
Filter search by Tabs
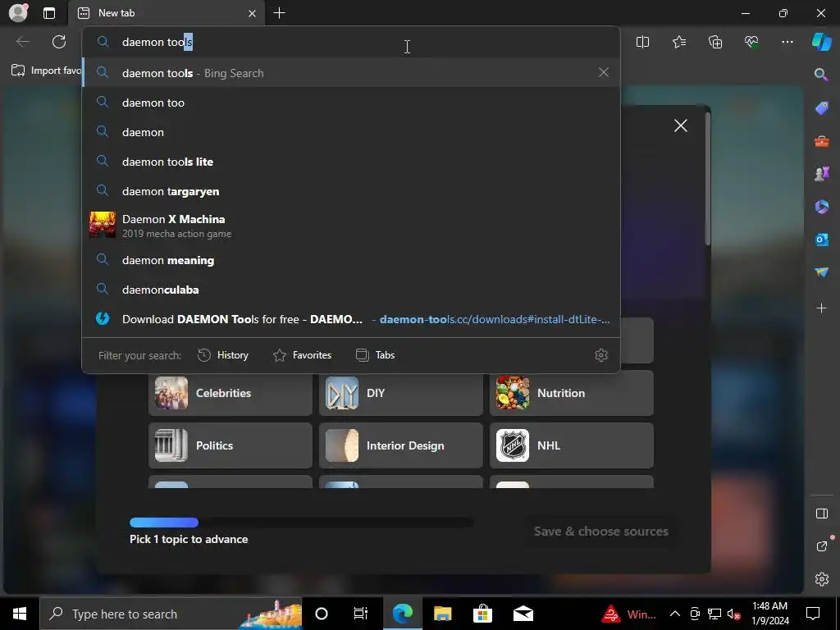click(x=375, y=355)
